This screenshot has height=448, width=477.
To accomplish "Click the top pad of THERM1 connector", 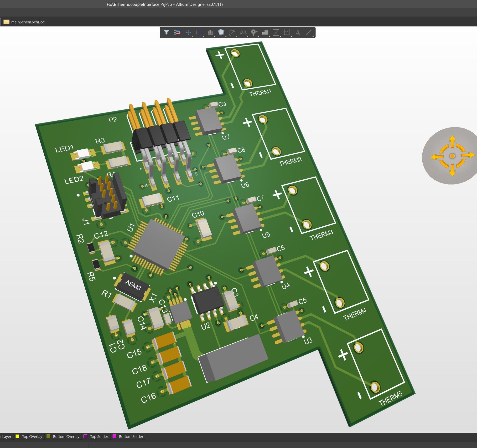I will (235, 53).
